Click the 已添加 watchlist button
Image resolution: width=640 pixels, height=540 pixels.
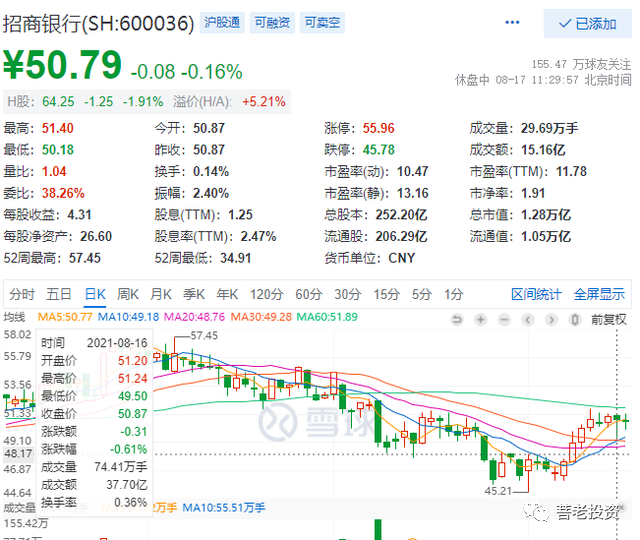(588, 24)
